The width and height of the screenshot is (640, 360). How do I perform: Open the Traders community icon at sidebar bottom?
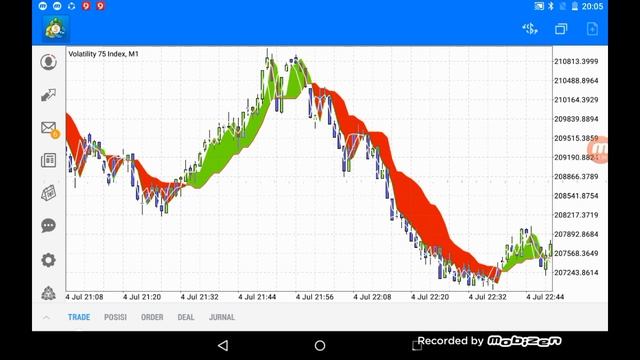pos(48,293)
